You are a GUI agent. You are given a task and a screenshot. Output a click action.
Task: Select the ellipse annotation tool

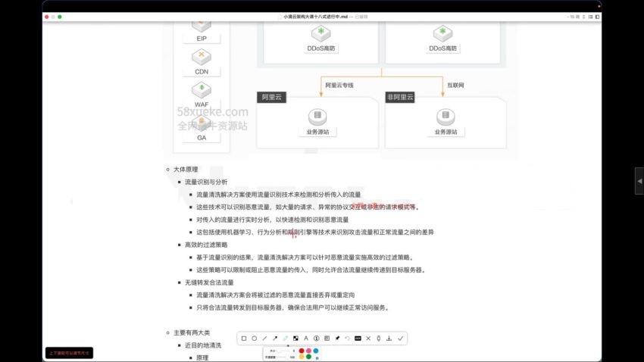[255, 339]
